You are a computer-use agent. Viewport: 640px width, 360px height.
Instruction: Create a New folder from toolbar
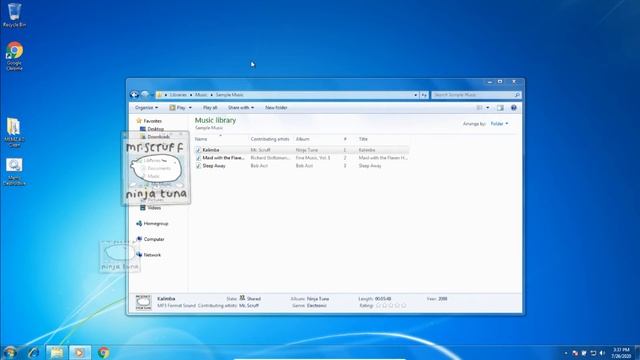coord(276,108)
